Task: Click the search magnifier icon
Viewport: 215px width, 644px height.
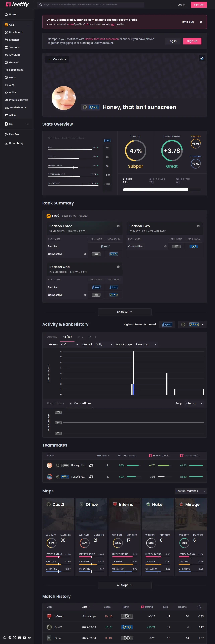Action: (x=41, y=5)
